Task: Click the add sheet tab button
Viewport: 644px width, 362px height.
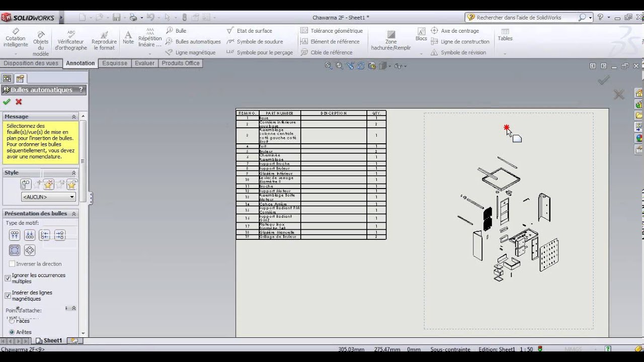Action: click(74, 340)
